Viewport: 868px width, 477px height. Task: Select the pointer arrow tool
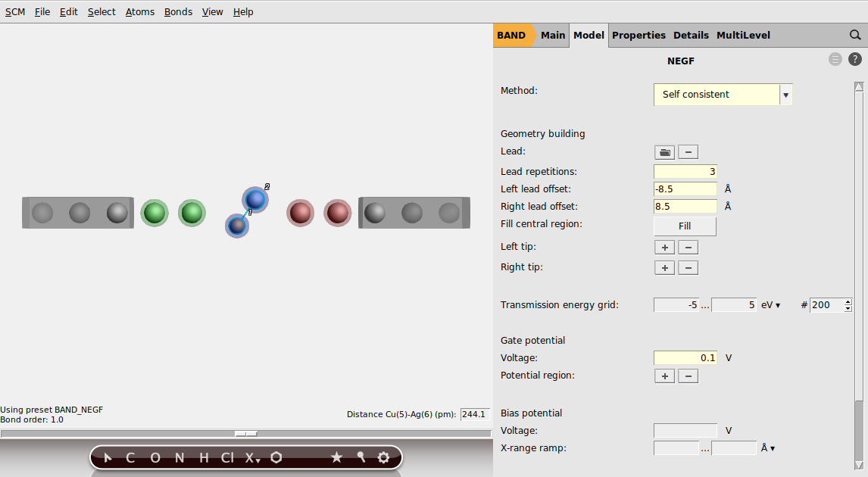pos(108,457)
